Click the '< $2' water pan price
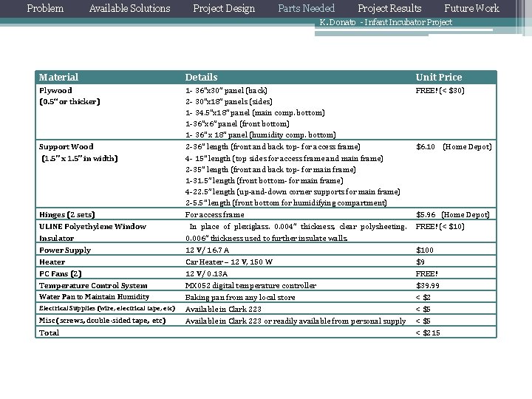This screenshot has width=532, height=399. (423, 298)
